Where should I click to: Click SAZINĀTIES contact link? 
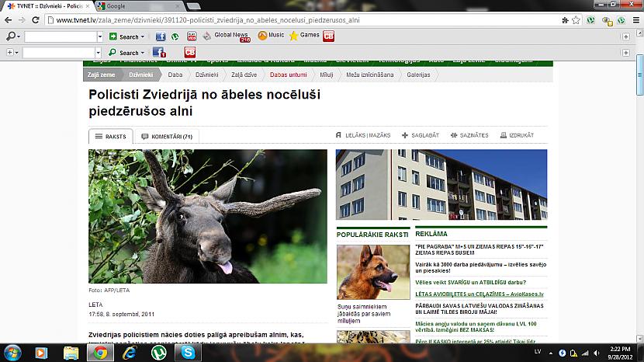pyautogui.click(x=469, y=135)
